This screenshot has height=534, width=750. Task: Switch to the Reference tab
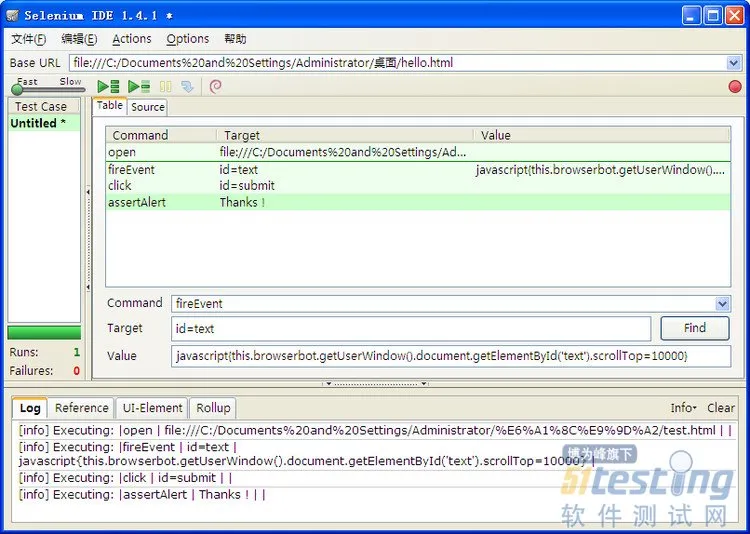(x=81, y=408)
